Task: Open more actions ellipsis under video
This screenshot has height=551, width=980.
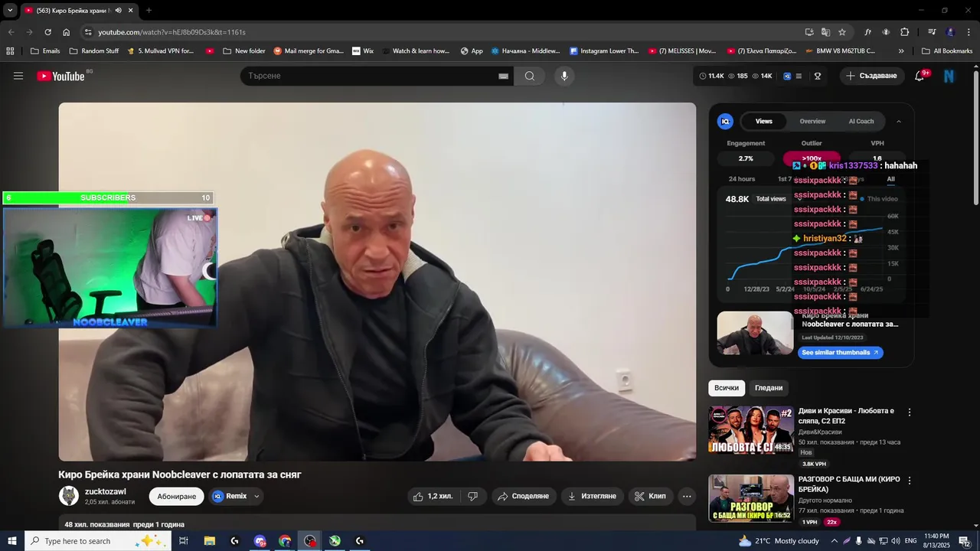Action: [x=687, y=496]
